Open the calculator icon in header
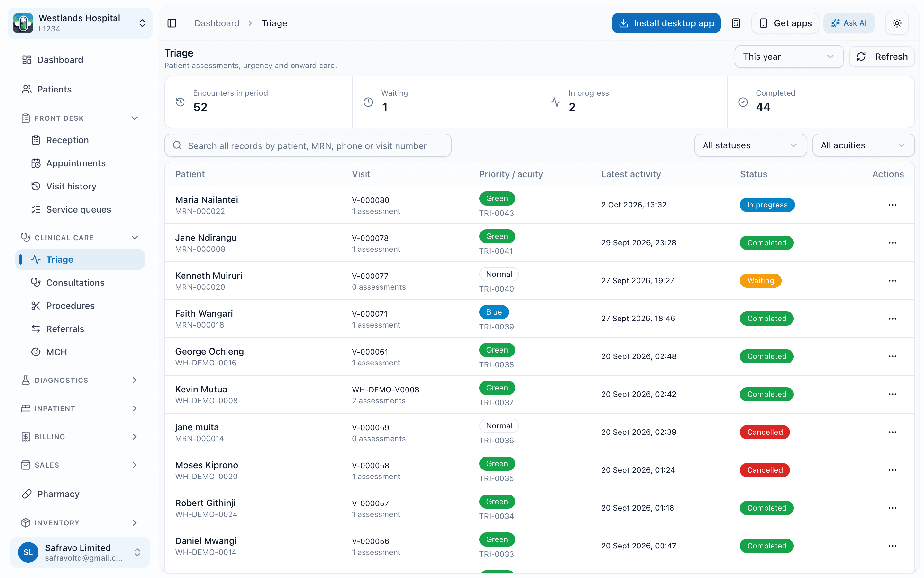The image size is (924, 578). pos(736,23)
